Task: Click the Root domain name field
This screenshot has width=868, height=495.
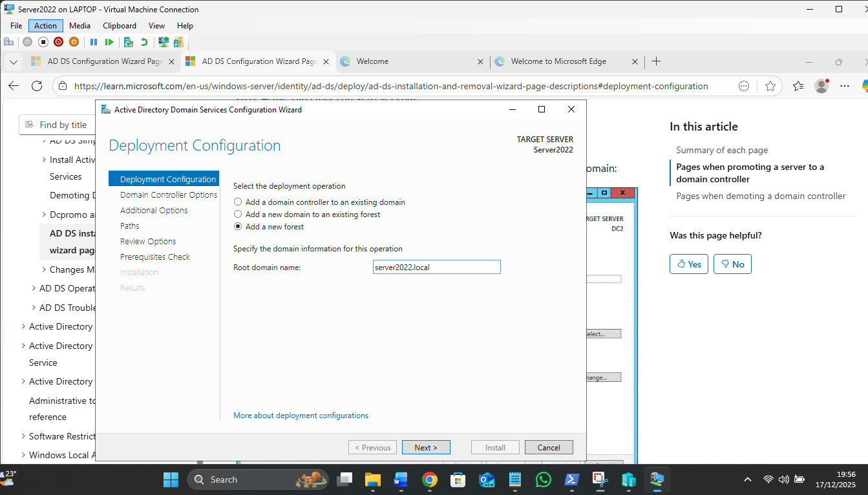Action: [436, 267]
